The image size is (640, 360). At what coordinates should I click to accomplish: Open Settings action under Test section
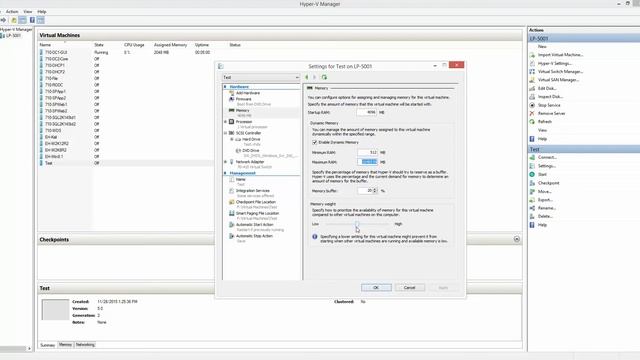(x=547, y=166)
